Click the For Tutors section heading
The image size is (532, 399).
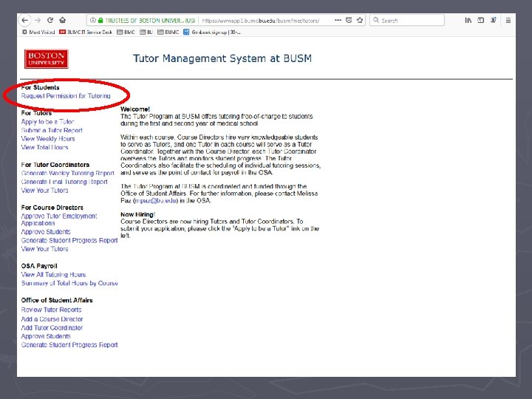(x=36, y=113)
